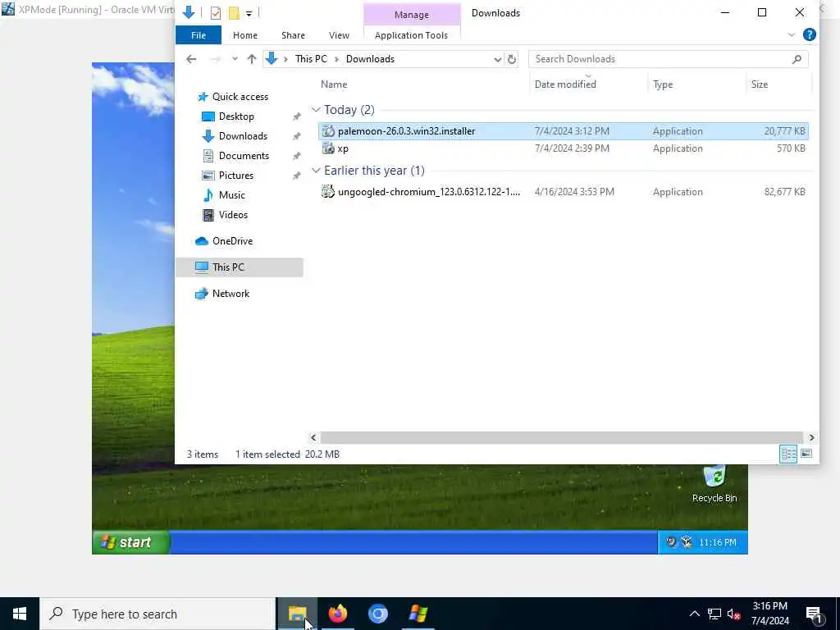Select the Application Tools tab
The image size is (840, 630).
point(411,35)
